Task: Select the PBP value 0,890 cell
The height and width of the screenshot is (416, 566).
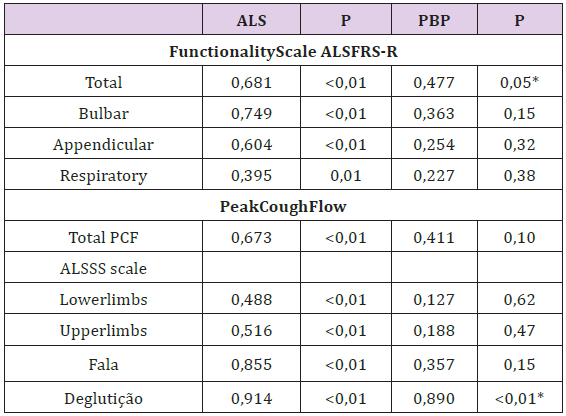Action: [x=434, y=399]
